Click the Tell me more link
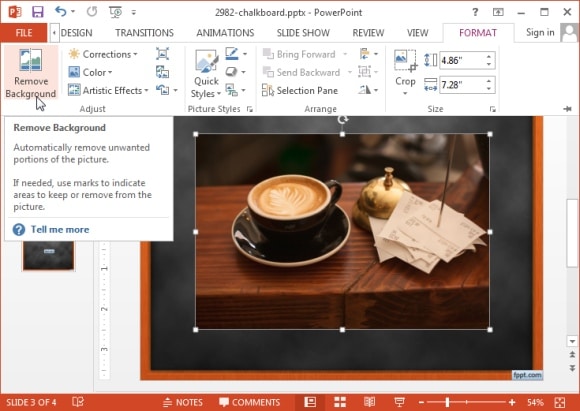580x411 pixels. [60, 229]
